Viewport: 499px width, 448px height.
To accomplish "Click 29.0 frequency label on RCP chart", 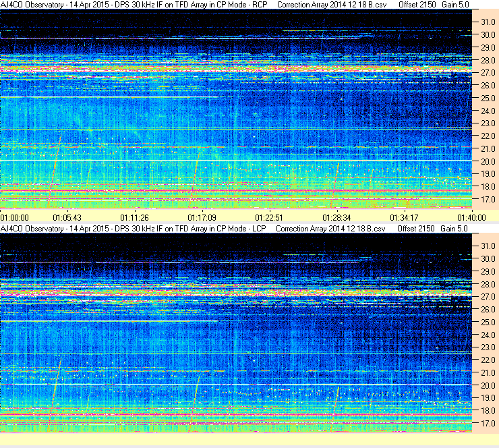I will point(488,47).
